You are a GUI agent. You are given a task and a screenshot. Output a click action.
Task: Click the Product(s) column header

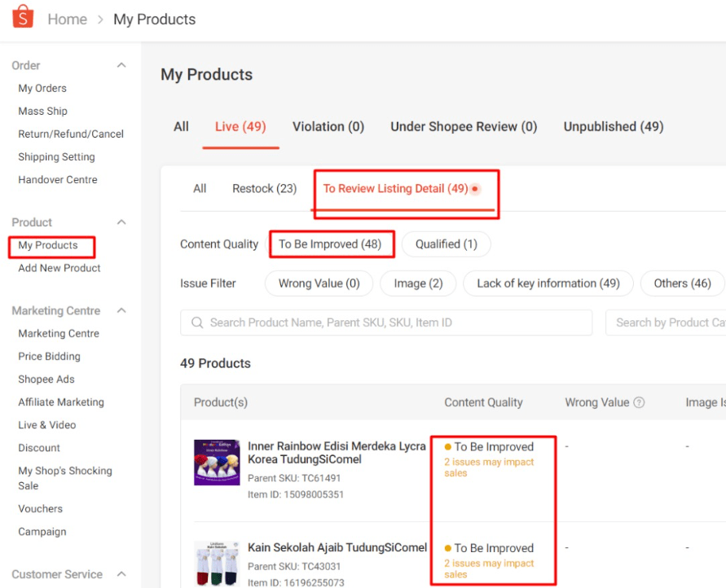coord(220,402)
